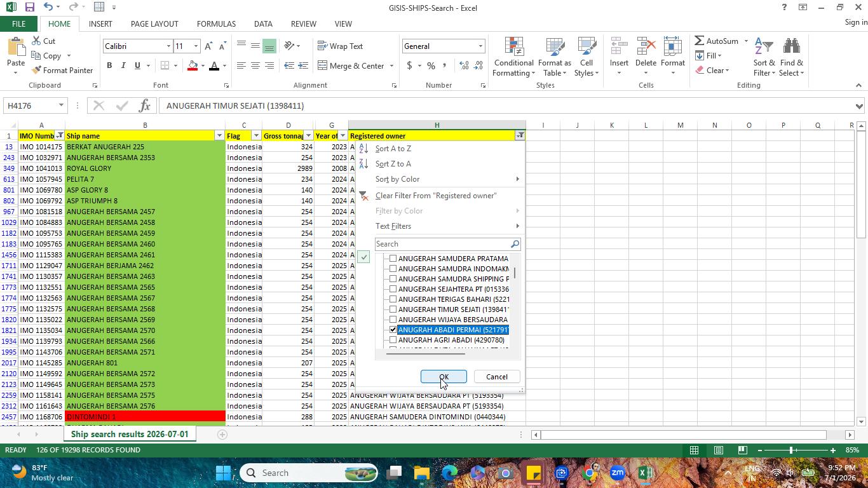Open Cell Styles gallery
The image size is (868, 488).
pos(587,57)
